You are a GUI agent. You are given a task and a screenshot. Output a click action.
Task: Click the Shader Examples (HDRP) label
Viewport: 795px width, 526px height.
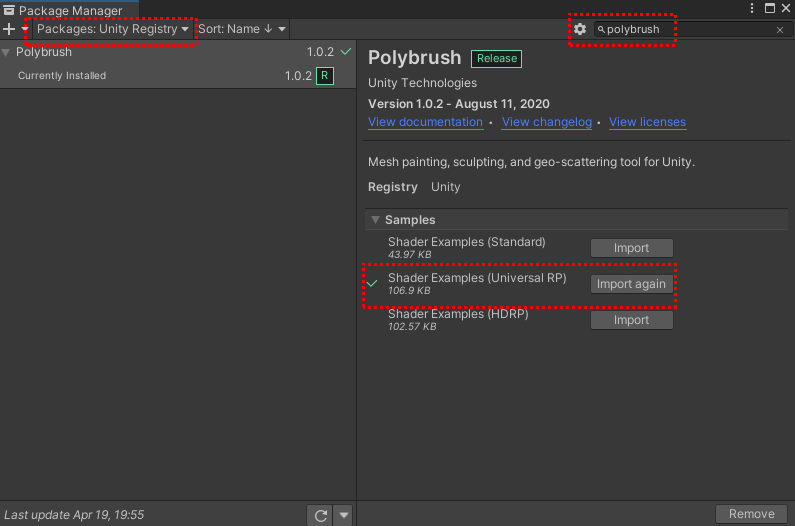click(x=458, y=314)
